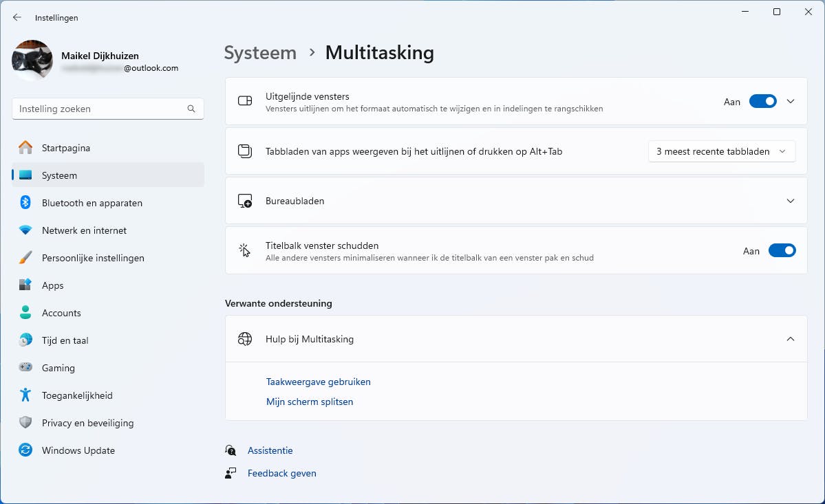Click the Privacy en beveiliging shield icon
This screenshot has width=825, height=504.
(x=25, y=423)
